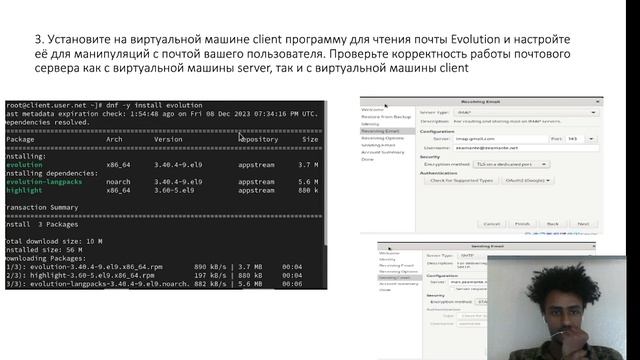Select Done step in upper dialog sidebar

pyautogui.click(x=367, y=159)
